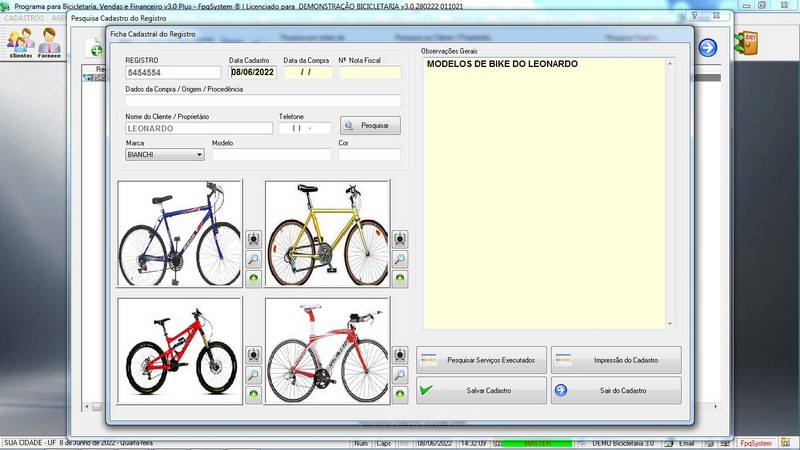This screenshot has height=450, width=800.
Task: Click Pesquisar Serviços Executados button
Action: 481,360
